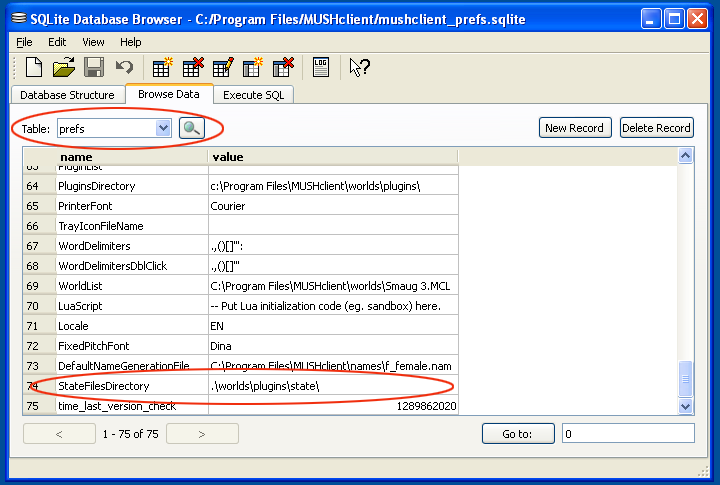Image resolution: width=720 pixels, height=485 pixels.
Task: Open the View menu
Action: 93,42
